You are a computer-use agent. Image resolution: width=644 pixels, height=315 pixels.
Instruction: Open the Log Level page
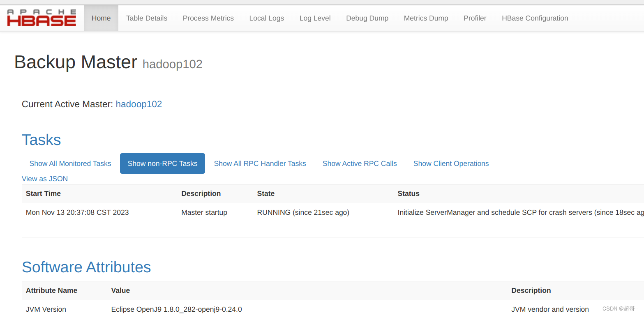coord(315,18)
